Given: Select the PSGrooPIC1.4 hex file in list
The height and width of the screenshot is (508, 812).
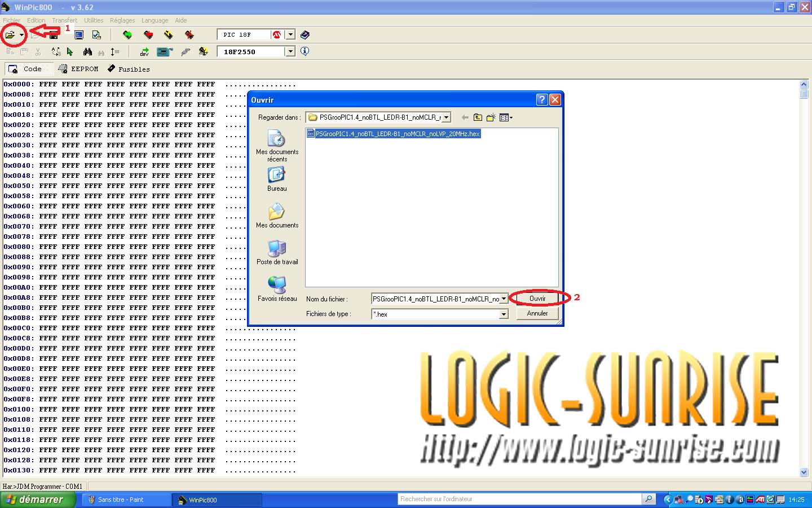Looking at the screenshot, I should (x=394, y=134).
